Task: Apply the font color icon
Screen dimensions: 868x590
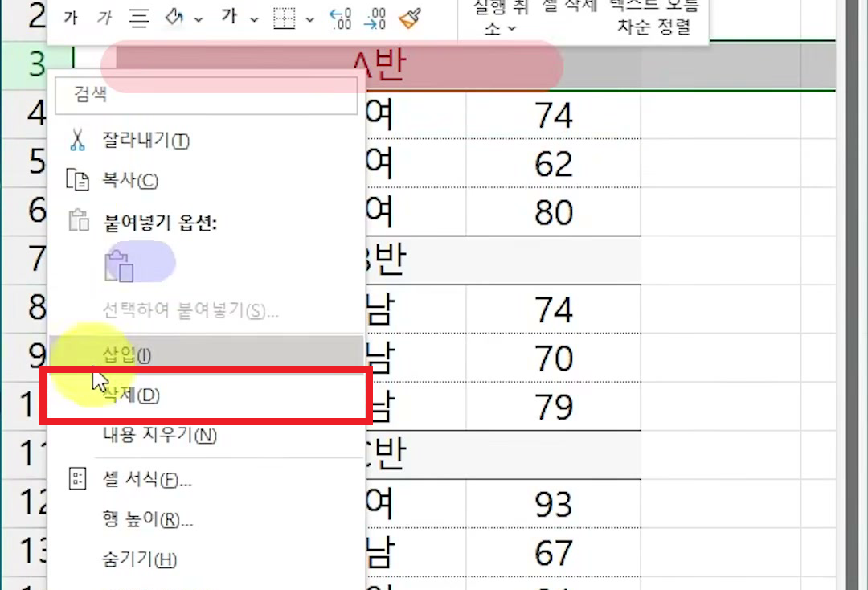Action: pos(229,17)
